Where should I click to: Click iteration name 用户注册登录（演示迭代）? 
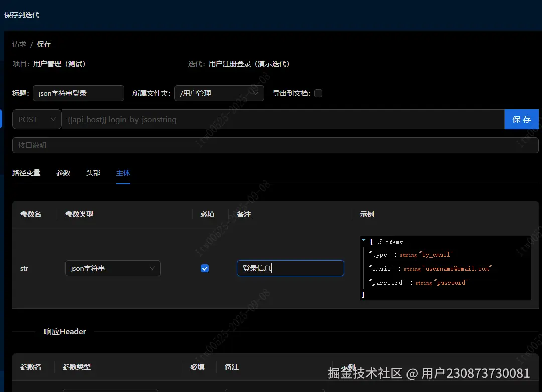[249, 64]
